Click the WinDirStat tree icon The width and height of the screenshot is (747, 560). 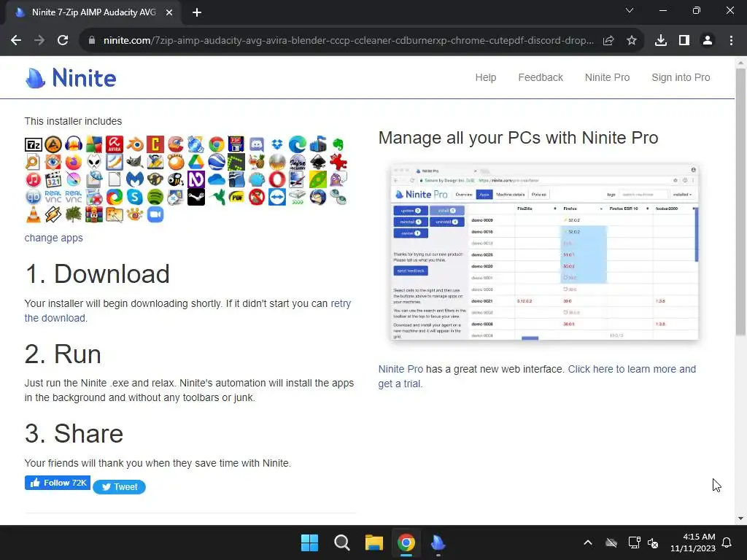click(x=74, y=214)
